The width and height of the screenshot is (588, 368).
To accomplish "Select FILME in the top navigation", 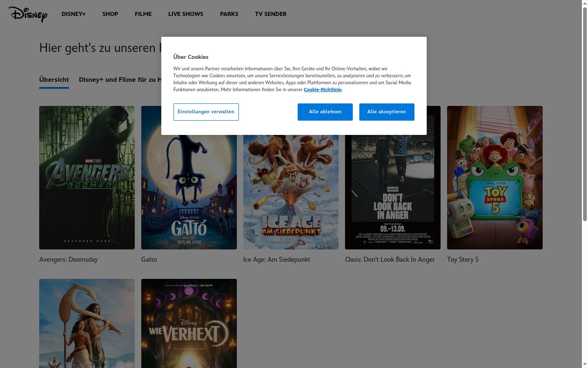I will click(143, 14).
